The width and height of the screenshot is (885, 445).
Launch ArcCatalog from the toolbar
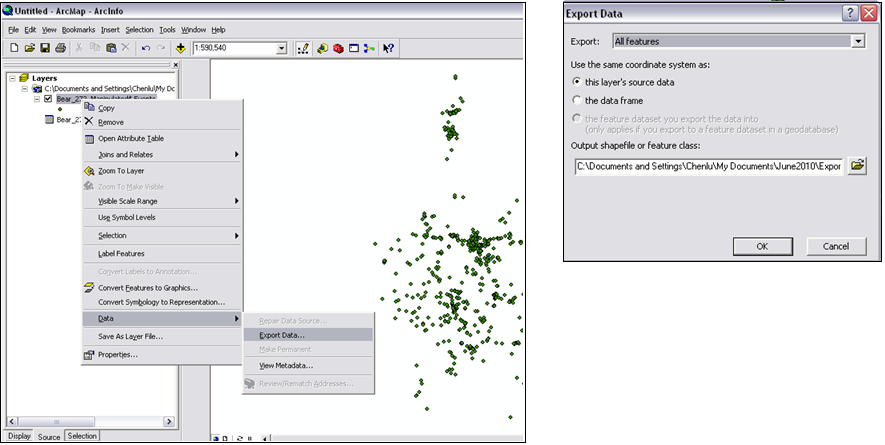(323, 48)
